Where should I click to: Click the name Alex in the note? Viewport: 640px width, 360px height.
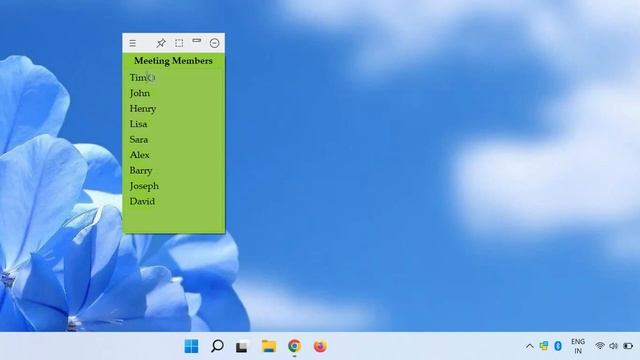[140, 155]
